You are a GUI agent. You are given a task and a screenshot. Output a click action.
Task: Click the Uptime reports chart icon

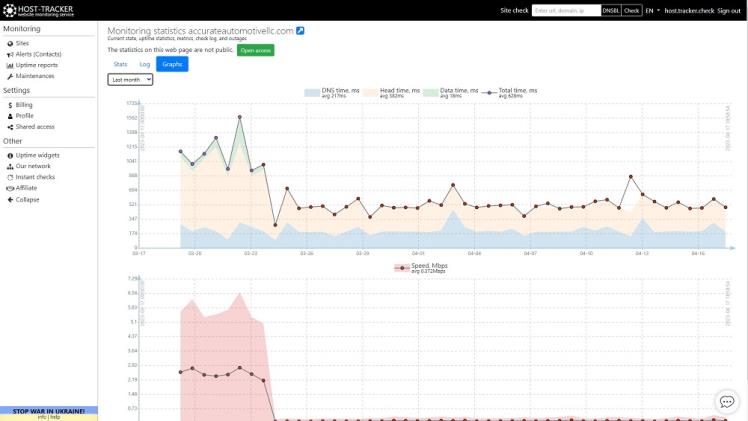[10, 65]
